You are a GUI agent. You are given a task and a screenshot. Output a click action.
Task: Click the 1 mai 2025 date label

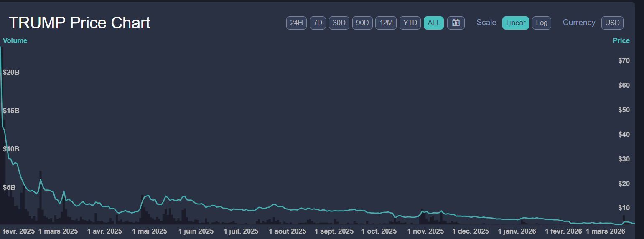click(150, 231)
